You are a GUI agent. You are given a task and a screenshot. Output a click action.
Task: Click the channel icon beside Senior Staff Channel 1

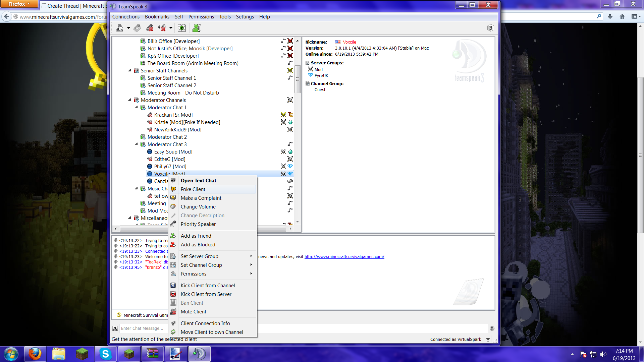143,78
